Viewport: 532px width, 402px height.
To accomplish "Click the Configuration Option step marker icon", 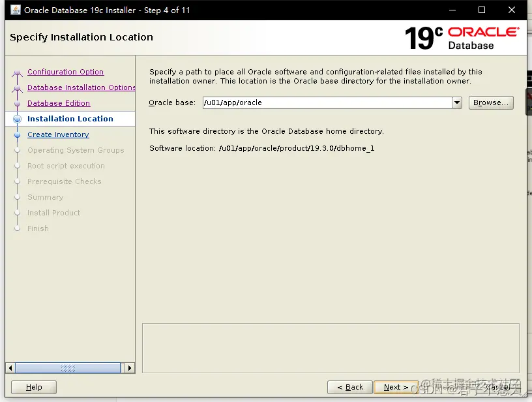I will click(18, 72).
